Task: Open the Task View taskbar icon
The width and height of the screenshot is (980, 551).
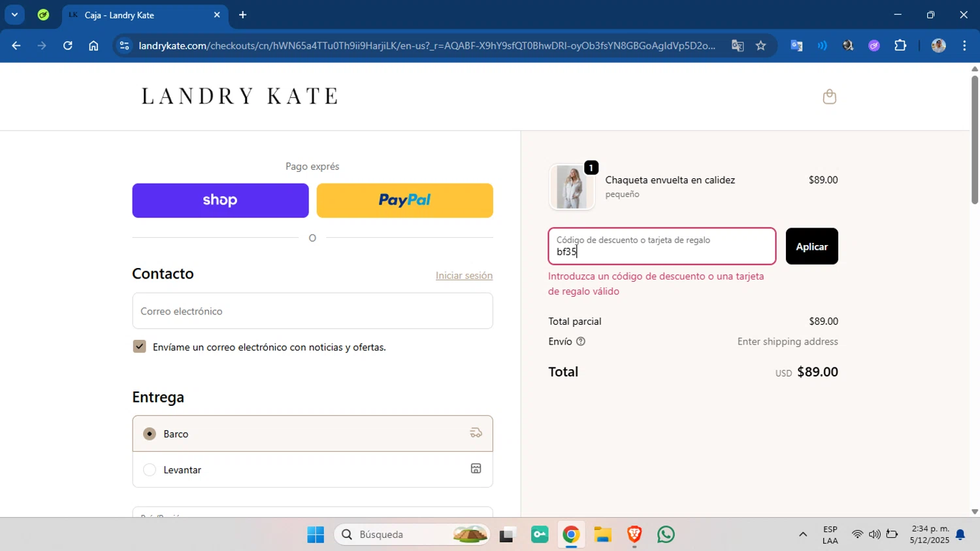Action: pos(507,535)
